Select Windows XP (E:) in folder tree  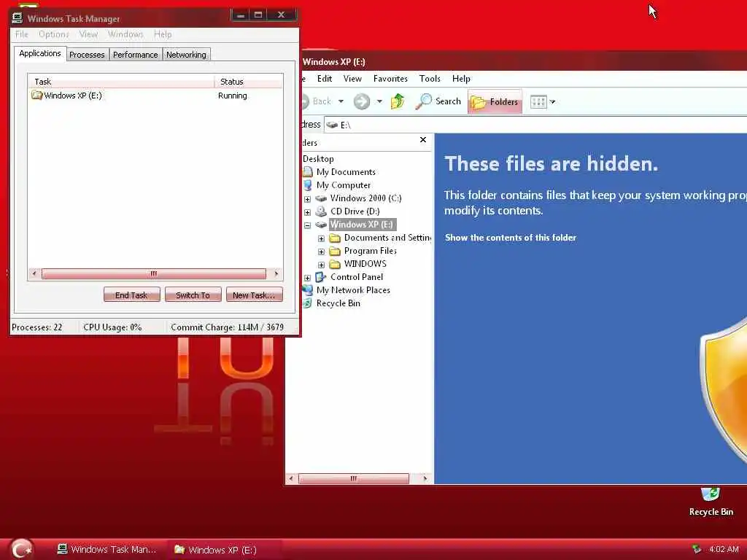[362, 225]
